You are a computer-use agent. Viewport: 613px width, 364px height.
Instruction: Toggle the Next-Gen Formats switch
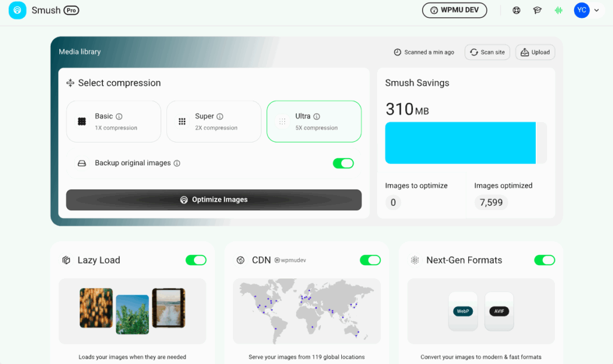point(545,260)
